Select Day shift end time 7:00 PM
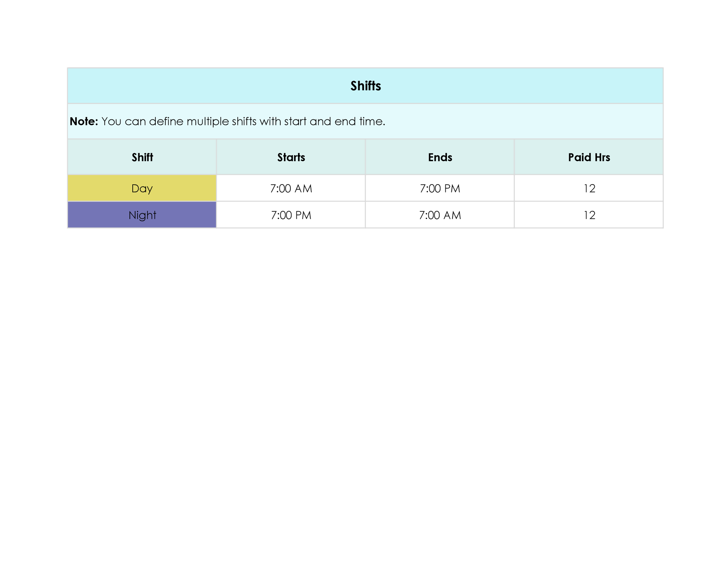This screenshot has height=563, width=728. (440, 188)
